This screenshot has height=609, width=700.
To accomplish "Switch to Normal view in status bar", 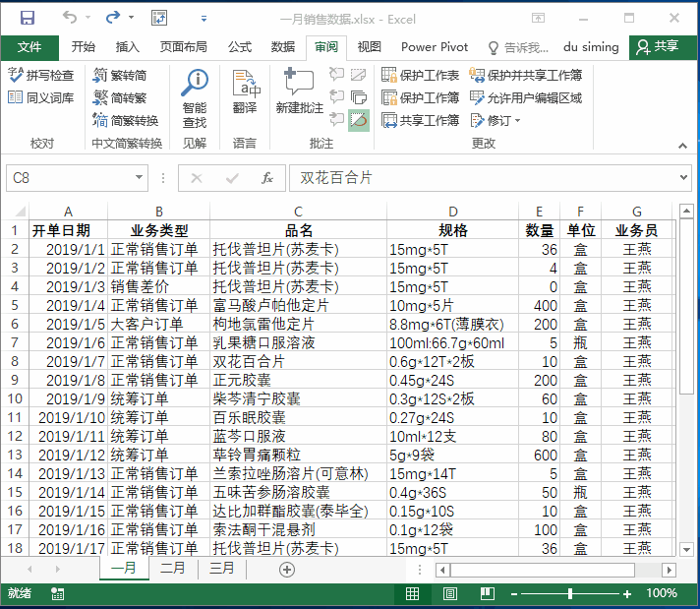I will pos(412,593).
